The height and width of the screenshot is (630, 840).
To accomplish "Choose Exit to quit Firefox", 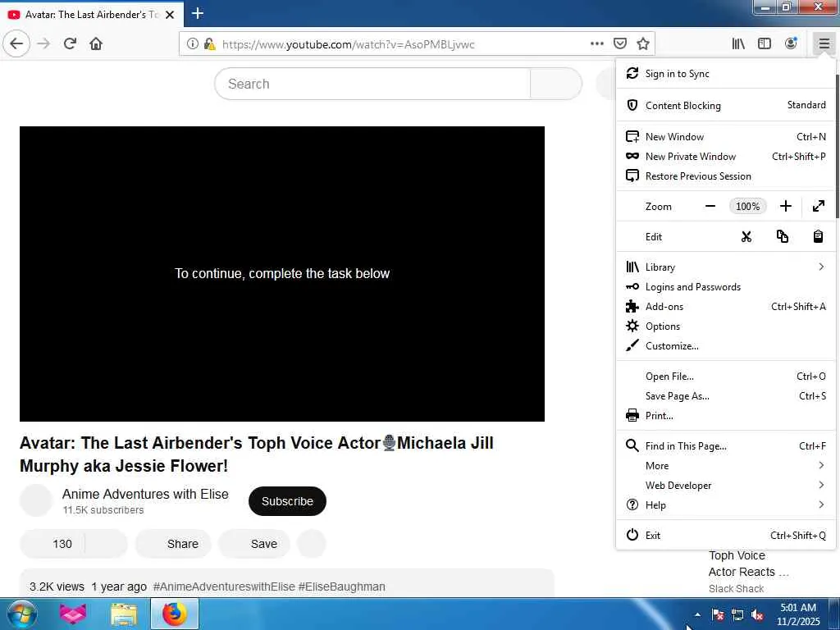I will [x=726, y=535].
